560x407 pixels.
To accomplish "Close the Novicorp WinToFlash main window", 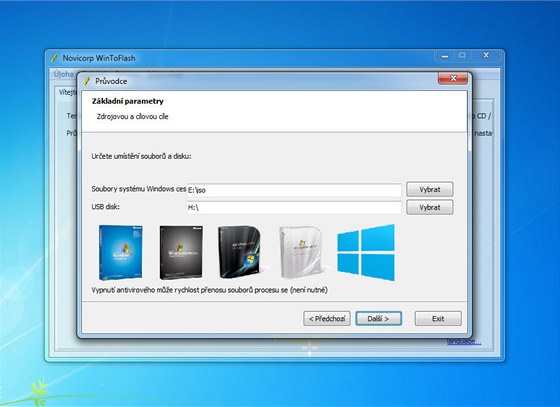I will coord(486,56).
